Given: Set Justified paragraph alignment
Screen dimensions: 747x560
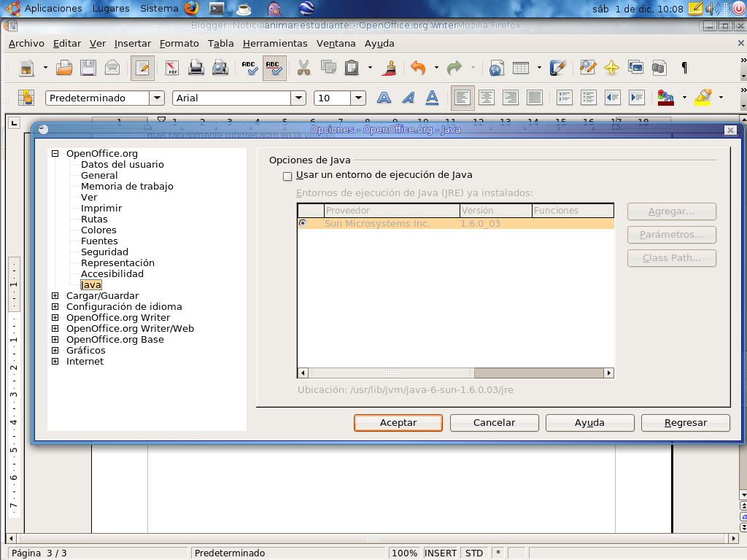Looking at the screenshot, I should (535, 98).
